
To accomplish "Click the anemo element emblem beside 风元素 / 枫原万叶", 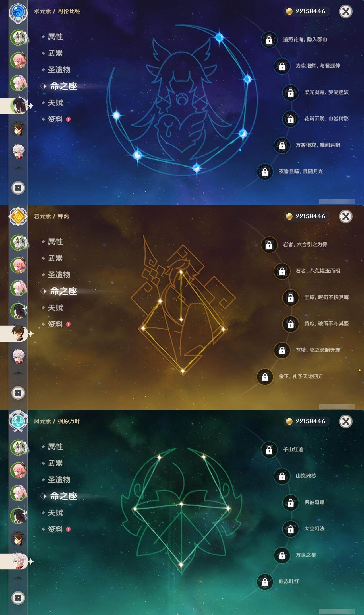I will click(18, 421).
